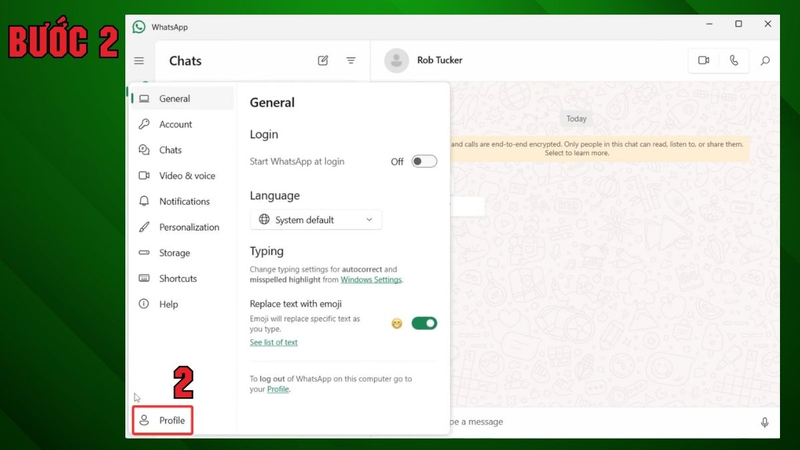Click the WhatsApp logo in title bar
The image size is (800, 450).
point(139,27)
